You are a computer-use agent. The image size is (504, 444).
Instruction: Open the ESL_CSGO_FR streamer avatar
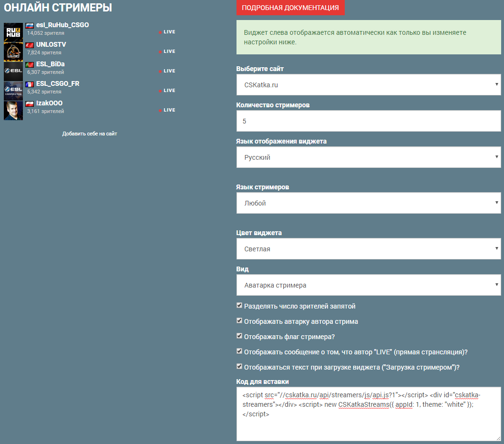tap(13, 91)
